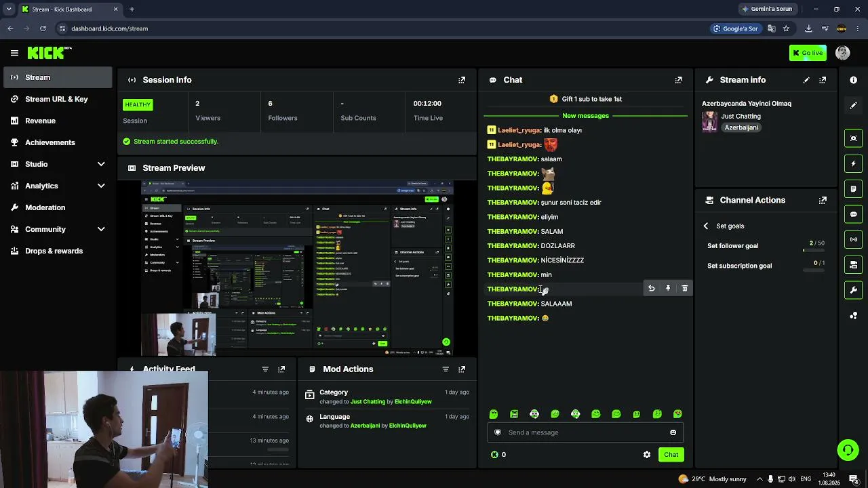
Task: Expand the Studio menu chevron
Action: (101, 164)
